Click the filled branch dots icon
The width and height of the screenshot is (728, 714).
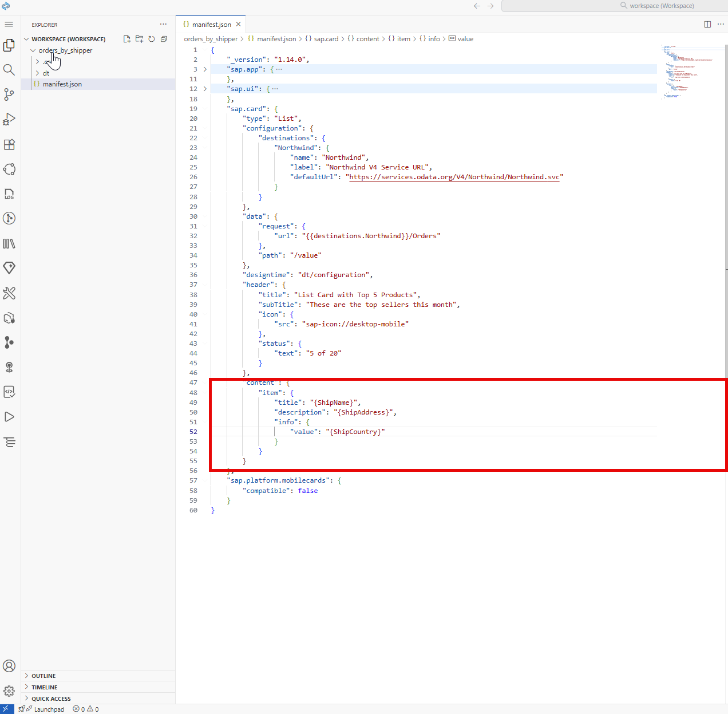(x=9, y=342)
